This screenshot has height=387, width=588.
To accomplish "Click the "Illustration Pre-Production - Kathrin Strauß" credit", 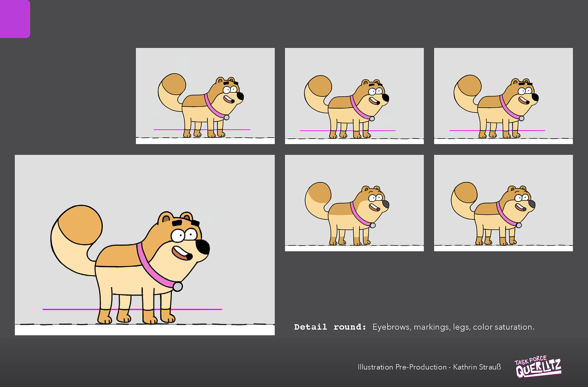I will (x=429, y=367).
